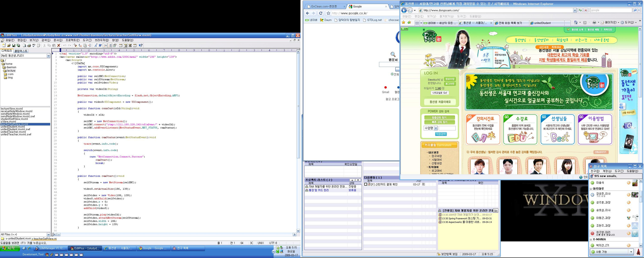Image resolution: width=644 pixels, height=258 pixels.
Task: Click the Open file icon in EditPlus toolbar
Action: tap(9, 45)
